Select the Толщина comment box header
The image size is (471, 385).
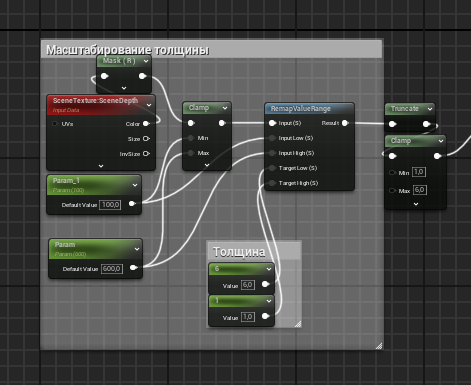point(254,251)
